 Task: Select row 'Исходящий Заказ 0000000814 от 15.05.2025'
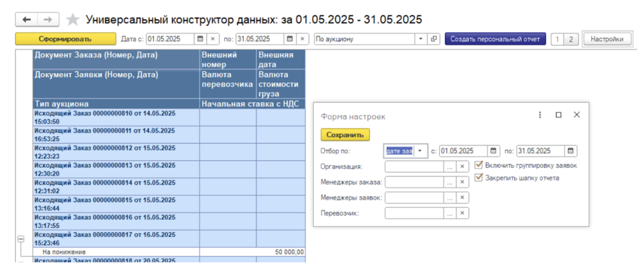pyautogui.click(x=116, y=187)
